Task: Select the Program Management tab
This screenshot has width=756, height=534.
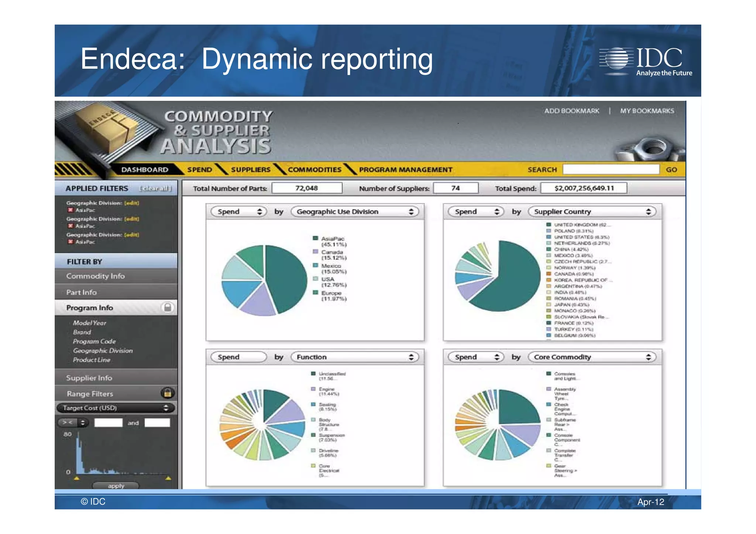Action: point(406,169)
